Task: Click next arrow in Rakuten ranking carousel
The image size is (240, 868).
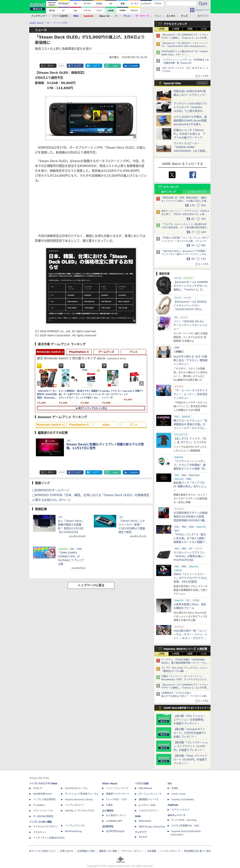Action: 141,383
